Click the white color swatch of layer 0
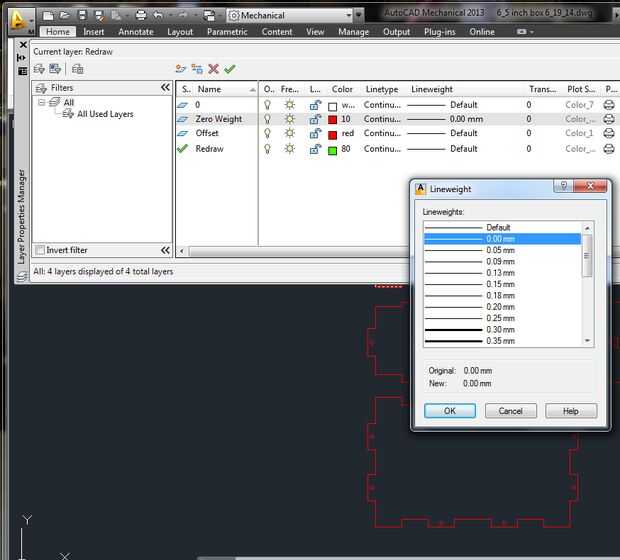This screenshot has width=620, height=560. tap(333, 106)
